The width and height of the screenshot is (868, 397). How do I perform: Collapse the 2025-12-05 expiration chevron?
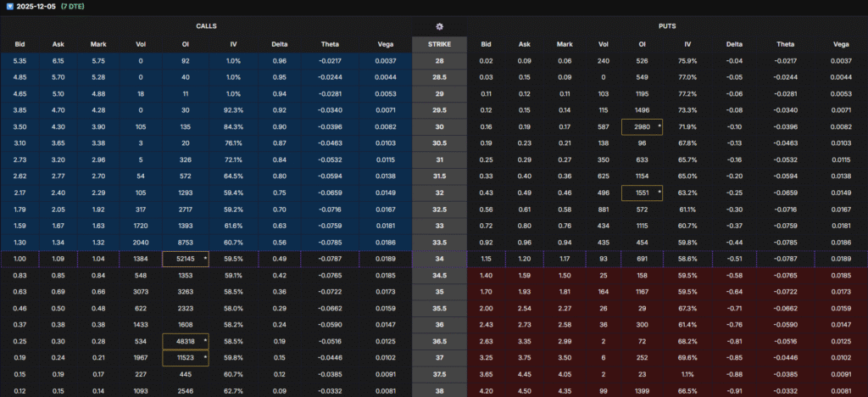8,6
